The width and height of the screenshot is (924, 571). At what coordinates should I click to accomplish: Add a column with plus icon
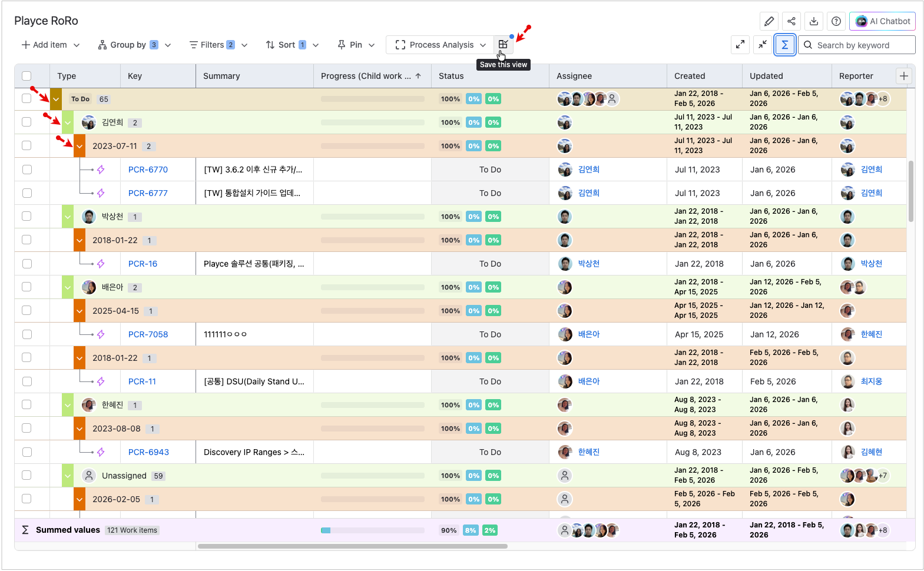tap(903, 76)
